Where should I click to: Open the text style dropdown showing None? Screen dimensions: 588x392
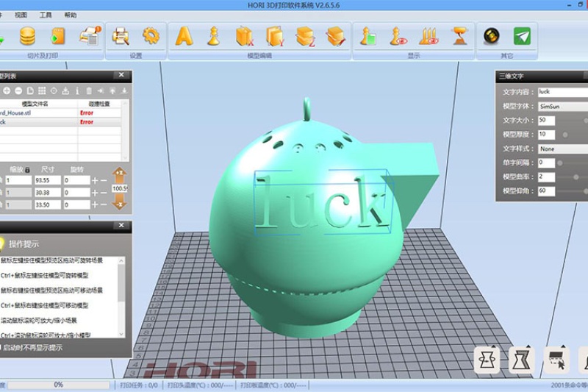point(562,149)
